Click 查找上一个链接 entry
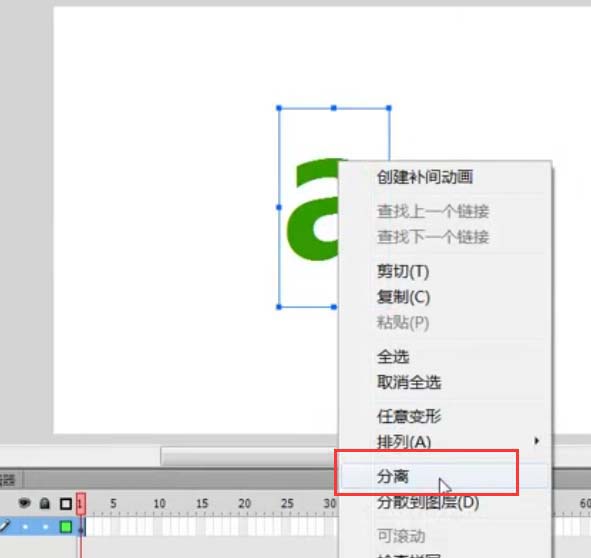Viewport: 591px width, 558px height. [x=433, y=211]
